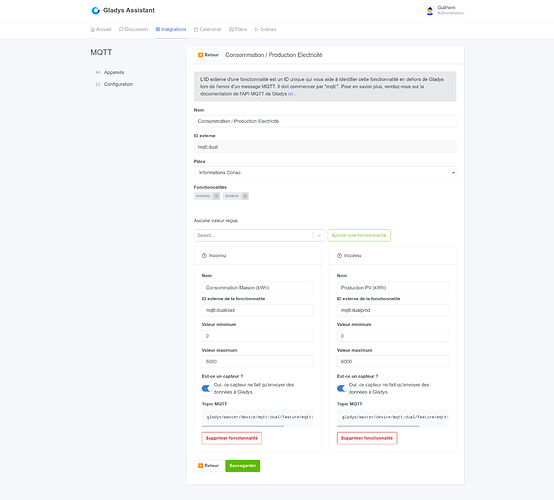Viewport: 554px width, 500px height.
Task: Delete Consommation Maison via Supprimer fonctionnalité
Action: click(x=232, y=438)
